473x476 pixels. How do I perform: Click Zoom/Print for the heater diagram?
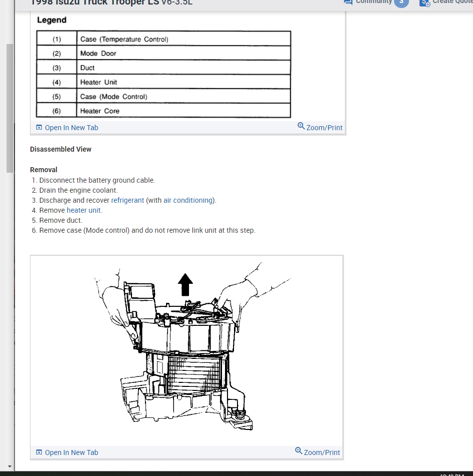[321, 452]
